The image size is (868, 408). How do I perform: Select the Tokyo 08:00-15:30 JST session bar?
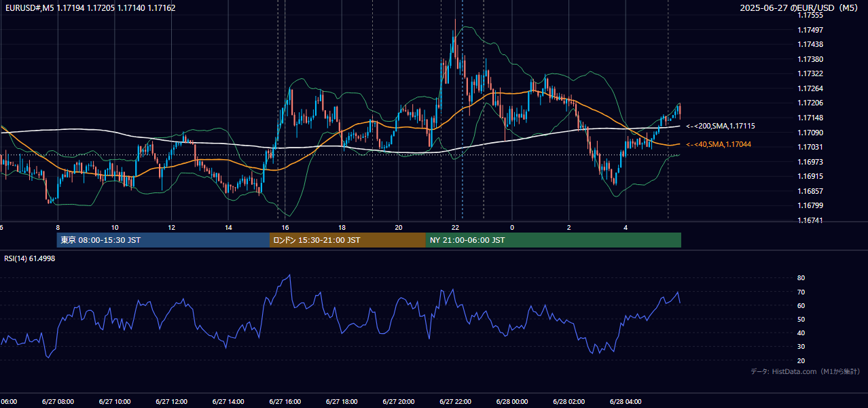point(164,240)
